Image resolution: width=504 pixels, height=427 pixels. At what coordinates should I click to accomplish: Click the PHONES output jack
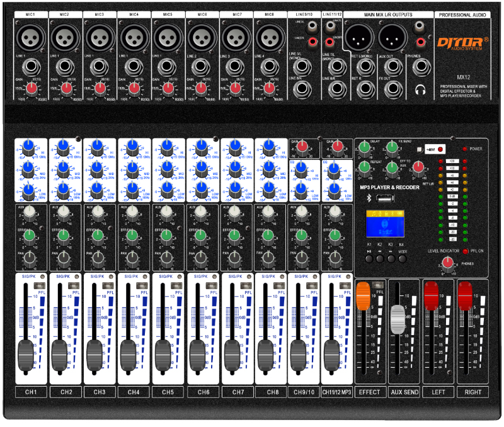tap(421, 67)
